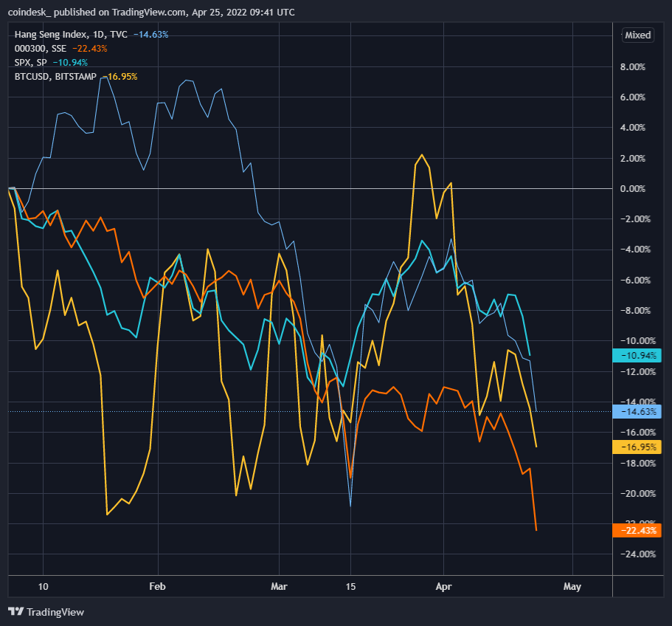Select the May label on time axis
The image size is (672, 626).
click(572, 587)
